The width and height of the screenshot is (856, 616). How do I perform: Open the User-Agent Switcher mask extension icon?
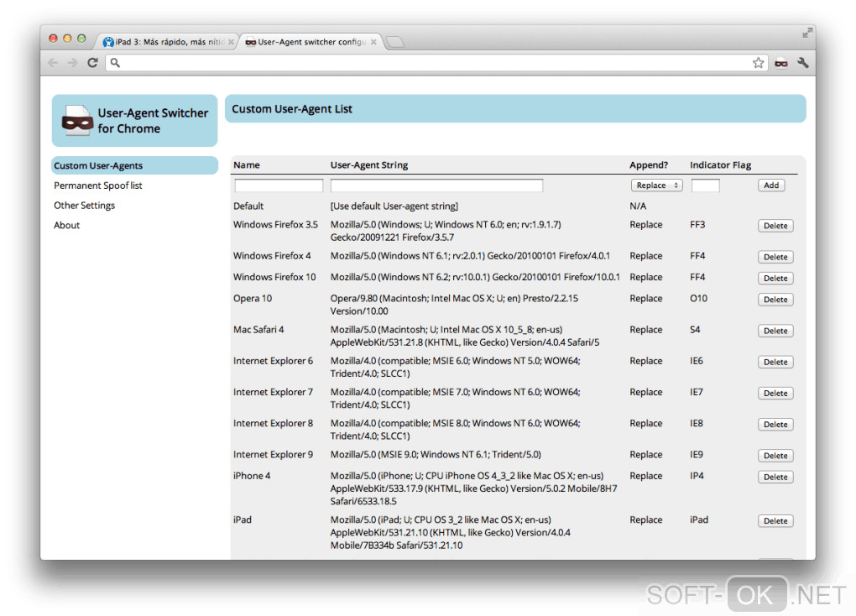pyautogui.click(x=781, y=63)
